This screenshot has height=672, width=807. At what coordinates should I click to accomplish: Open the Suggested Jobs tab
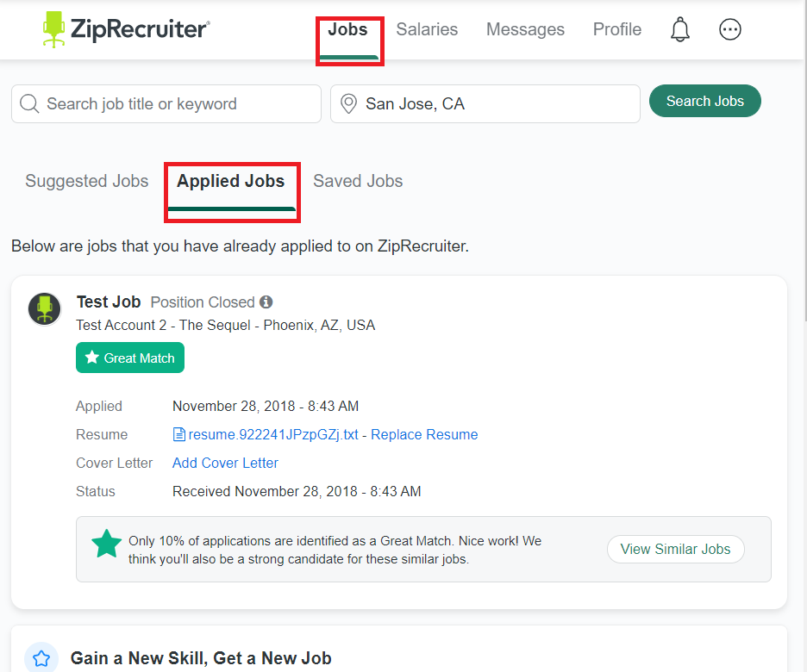coord(86,181)
